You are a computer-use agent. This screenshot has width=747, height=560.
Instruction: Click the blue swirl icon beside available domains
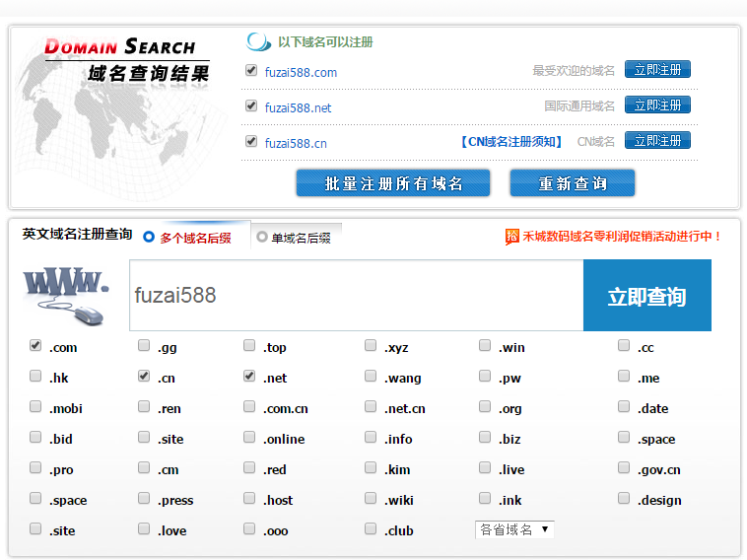coord(258,42)
